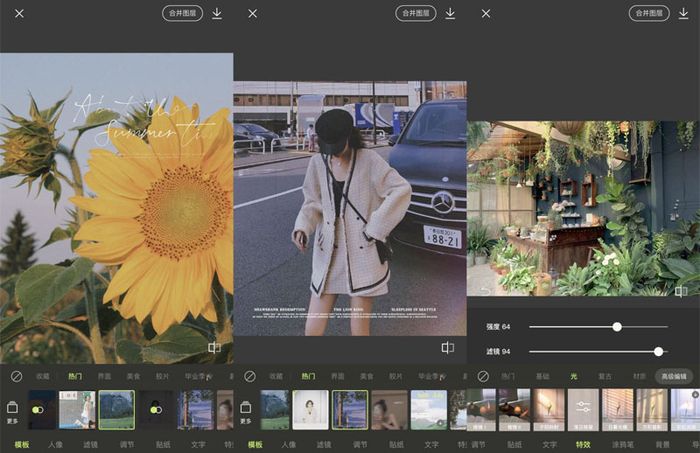700x453 pixels.
Task: Download the street portrait with the save icon
Action: [450, 13]
